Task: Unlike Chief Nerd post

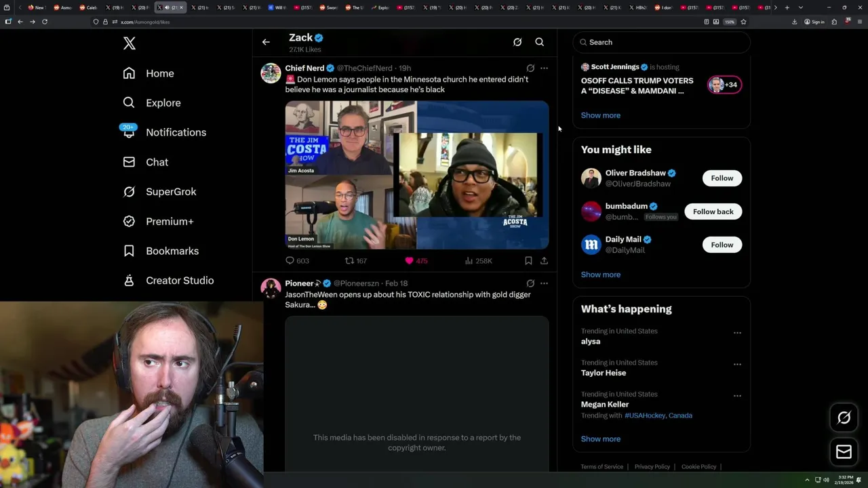Action: click(x=416, y=261)
